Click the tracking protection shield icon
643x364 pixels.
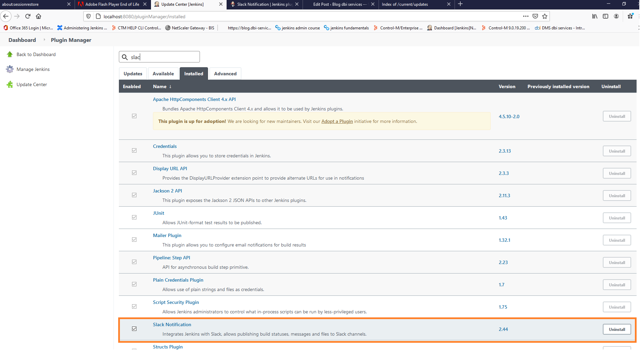pos(88,16)
